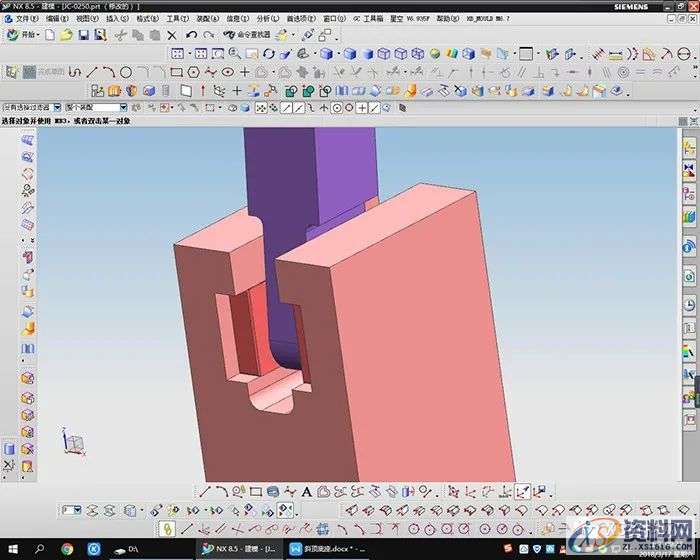Click the New file icon

[49, 35]
